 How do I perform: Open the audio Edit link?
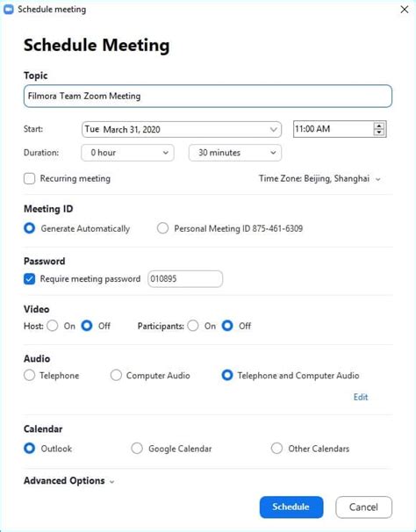[x=361, y=397]
